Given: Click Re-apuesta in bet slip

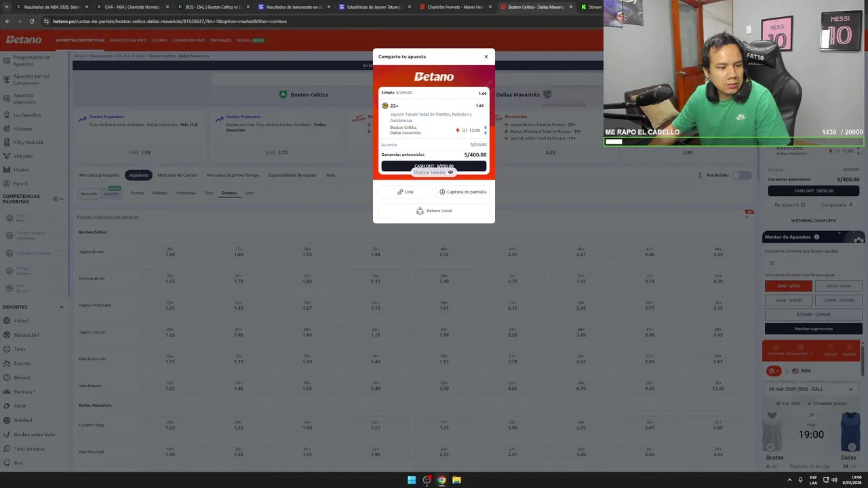Looking at the screenshot, I should click(789, 205).
